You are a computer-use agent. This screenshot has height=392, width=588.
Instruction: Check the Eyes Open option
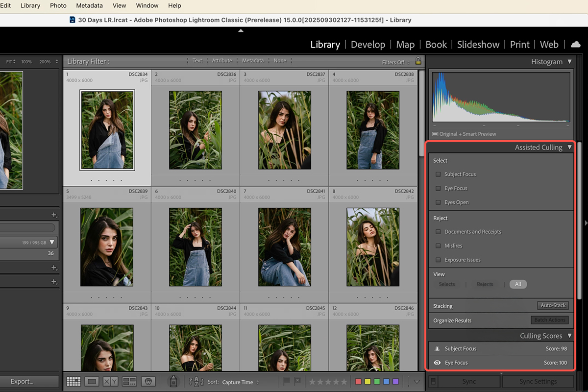[438, 202]
